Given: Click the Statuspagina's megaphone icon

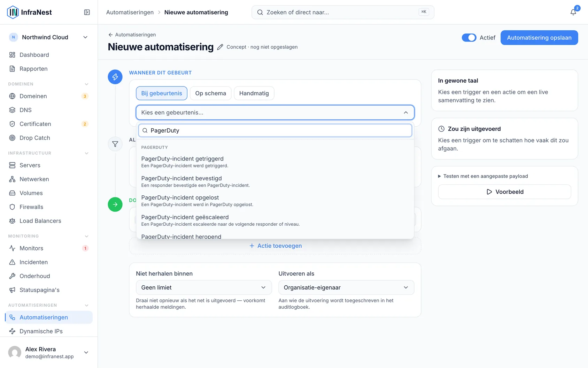Looking at the screenshot, I should point(12,290).
